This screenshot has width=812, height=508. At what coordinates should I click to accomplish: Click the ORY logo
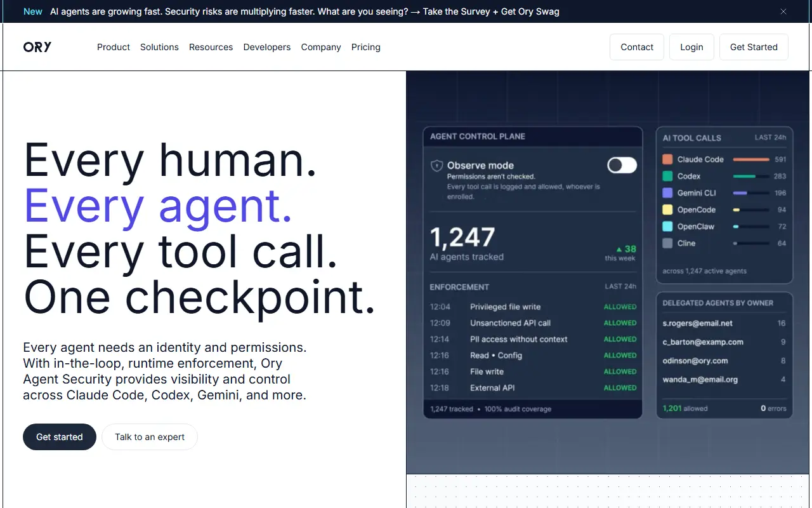[x=37, y=47]
